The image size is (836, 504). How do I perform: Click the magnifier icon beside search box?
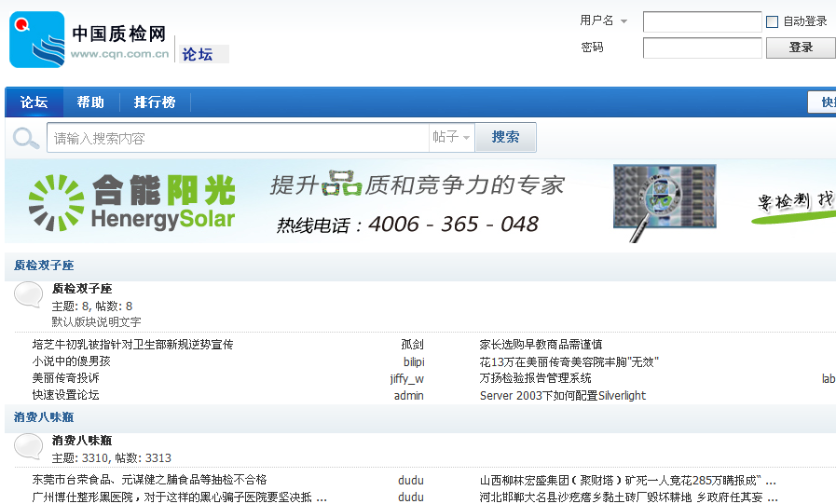point(25,139)
